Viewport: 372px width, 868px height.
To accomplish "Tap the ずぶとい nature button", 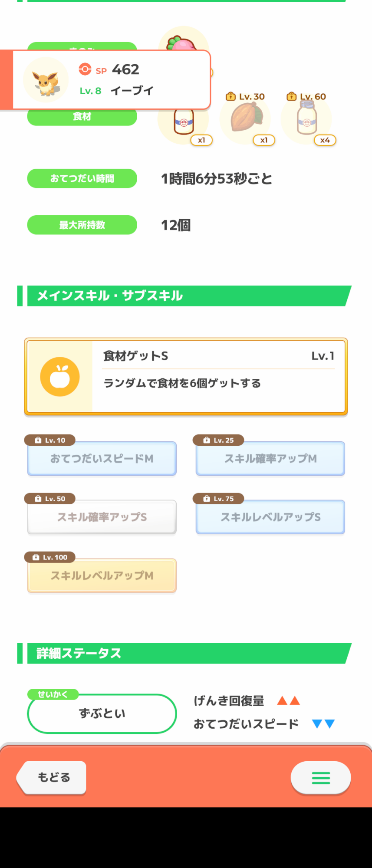I will pos(102,713).
